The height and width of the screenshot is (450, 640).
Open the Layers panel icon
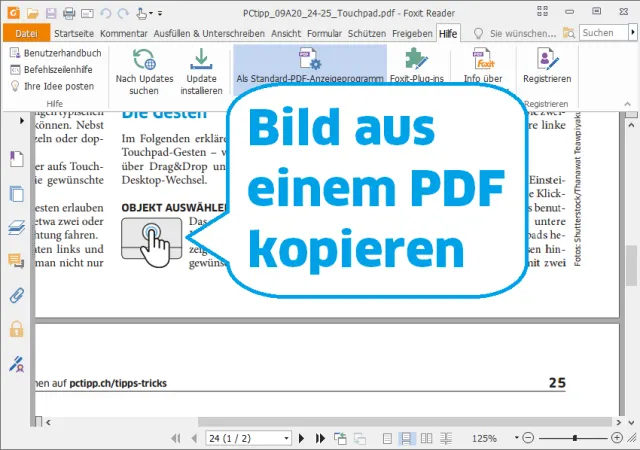pos(16,227)
